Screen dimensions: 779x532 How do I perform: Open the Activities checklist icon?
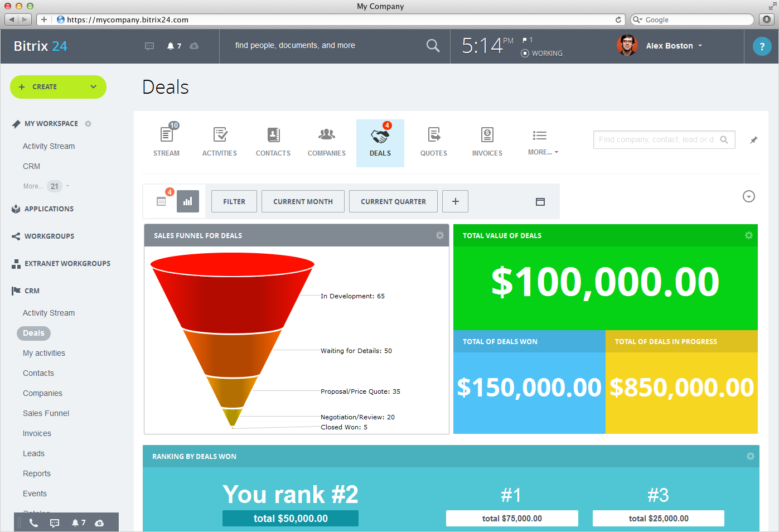tap(220, 134)
